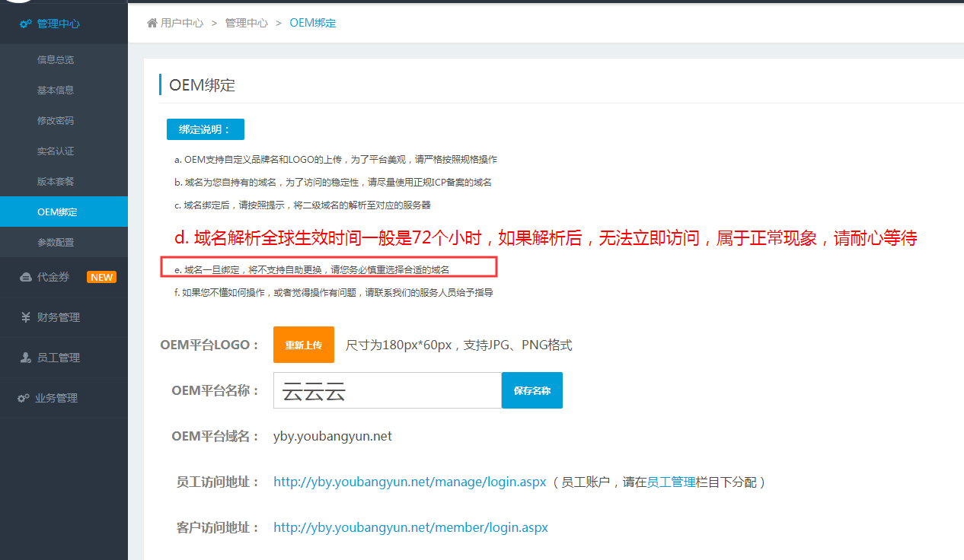Click the 保存名称 button
964x560 pixels.
pos(531,390)
